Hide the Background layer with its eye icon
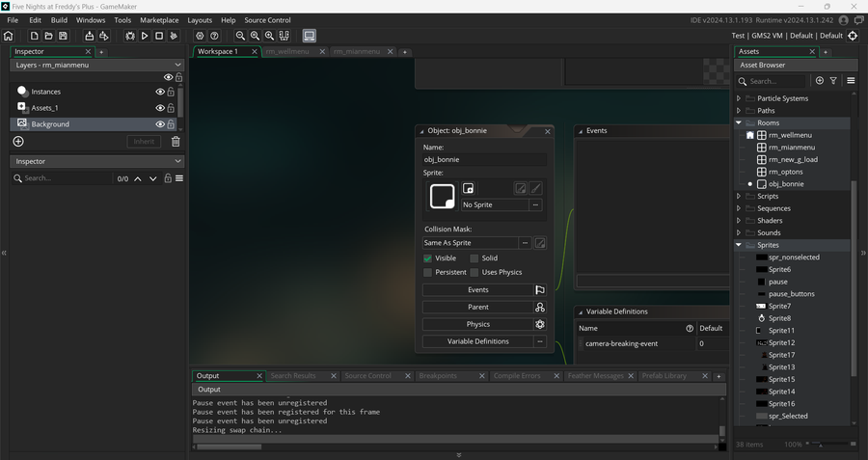The height and width of the screenshot is (460, 868). (x=160, y=124)
